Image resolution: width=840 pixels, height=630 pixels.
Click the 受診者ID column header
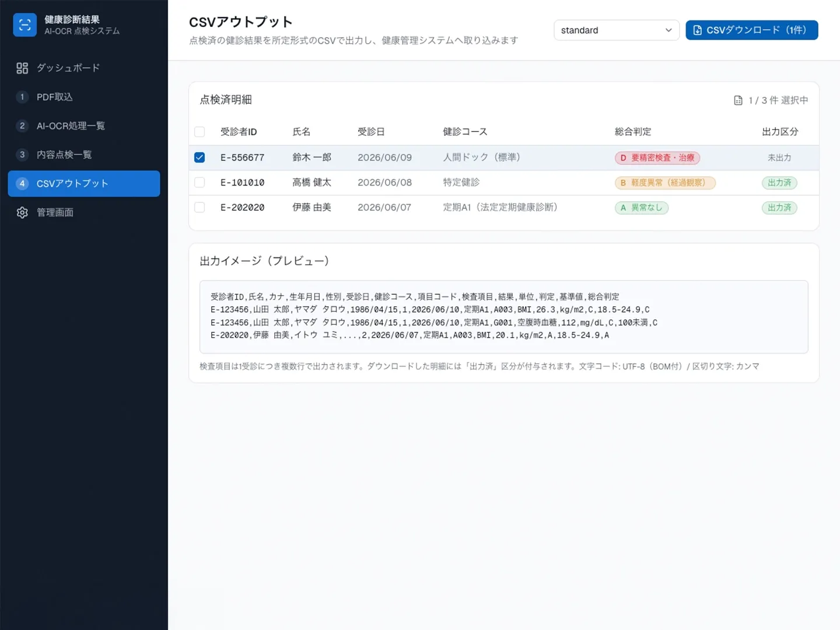239,132
